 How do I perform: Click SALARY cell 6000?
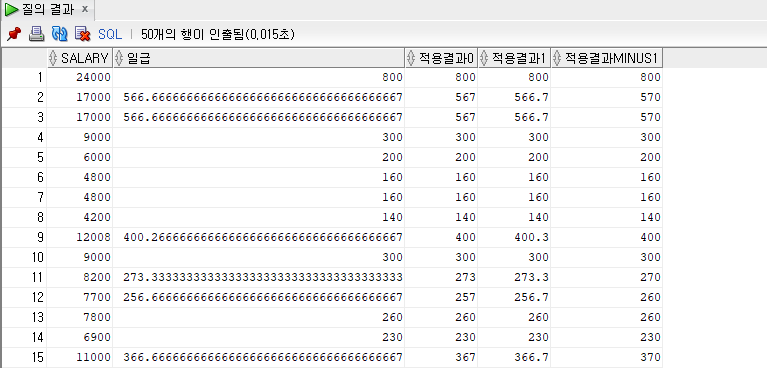click(x=80, y=157)
